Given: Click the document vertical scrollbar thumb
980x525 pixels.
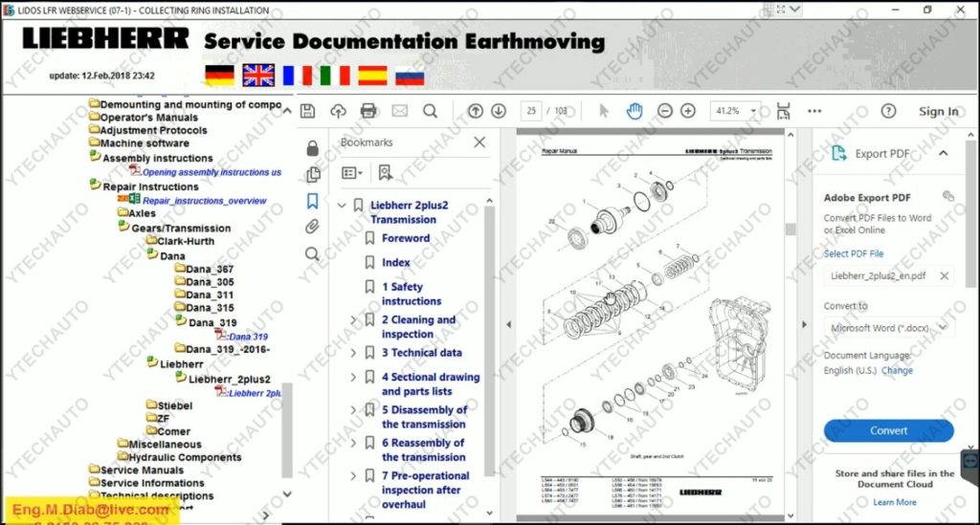Looking at the screenshot, I should (791, 230).
